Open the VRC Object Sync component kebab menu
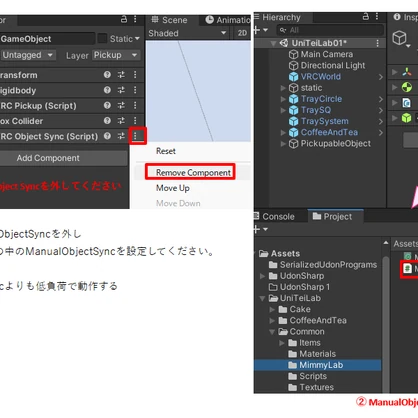This screenshot has width=418, height=418. [135, 136]
